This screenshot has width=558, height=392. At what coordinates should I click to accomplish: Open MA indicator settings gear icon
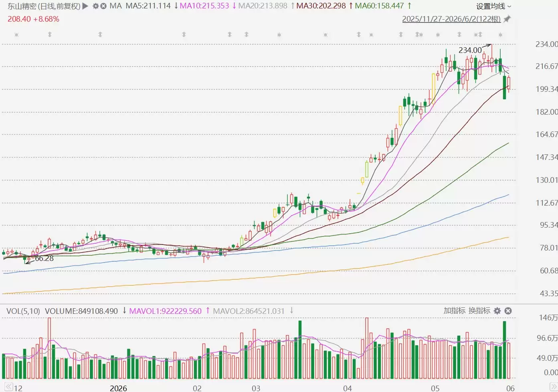coord(95,6)
